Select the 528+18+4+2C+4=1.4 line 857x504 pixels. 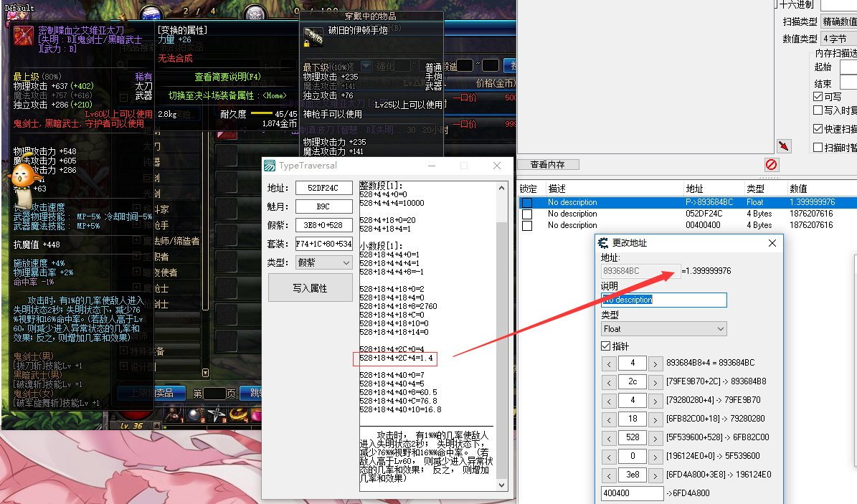[x=397, y=358]
